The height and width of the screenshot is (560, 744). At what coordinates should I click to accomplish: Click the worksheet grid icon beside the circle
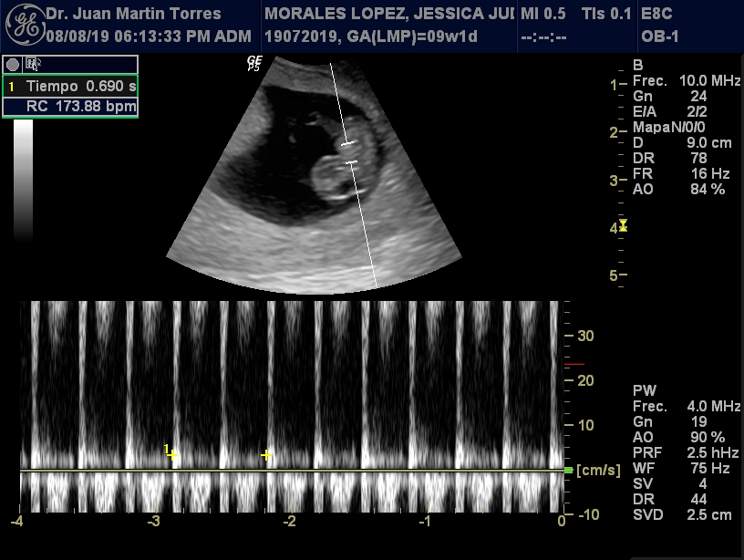[32, 64]
